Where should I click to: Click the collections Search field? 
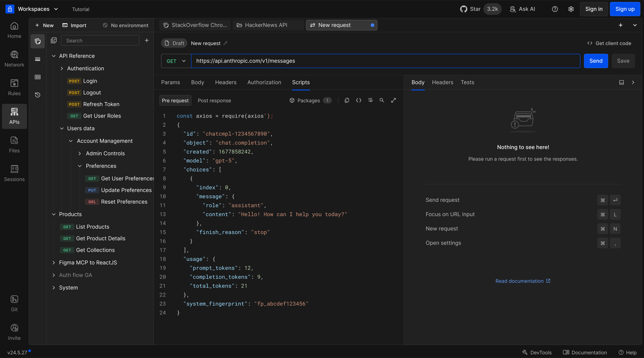(100, 40)
